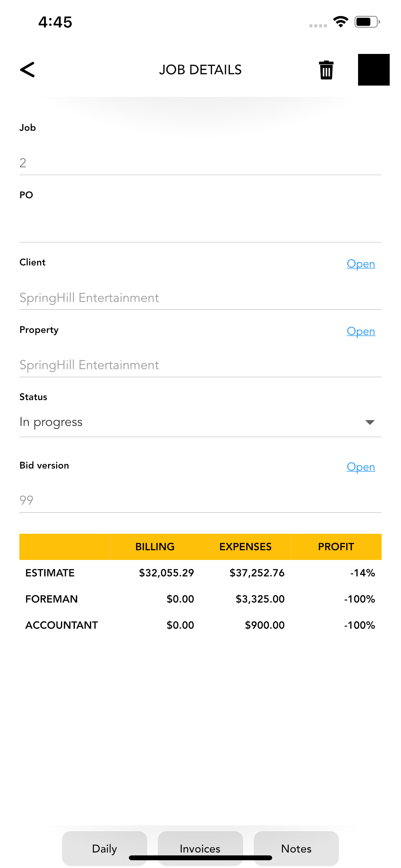Select the FOREMAN row in the table
This screenshot has height=868, width=401.
coord(200,599)
